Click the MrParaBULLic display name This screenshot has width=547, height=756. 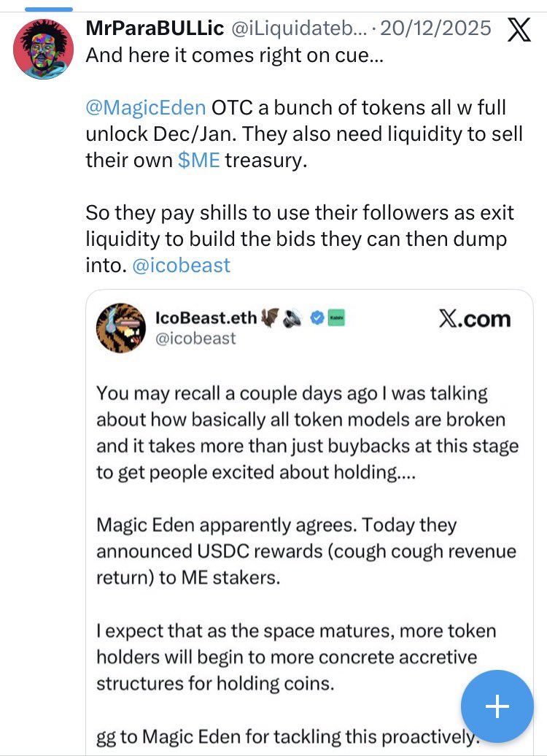tap(155, 29)
